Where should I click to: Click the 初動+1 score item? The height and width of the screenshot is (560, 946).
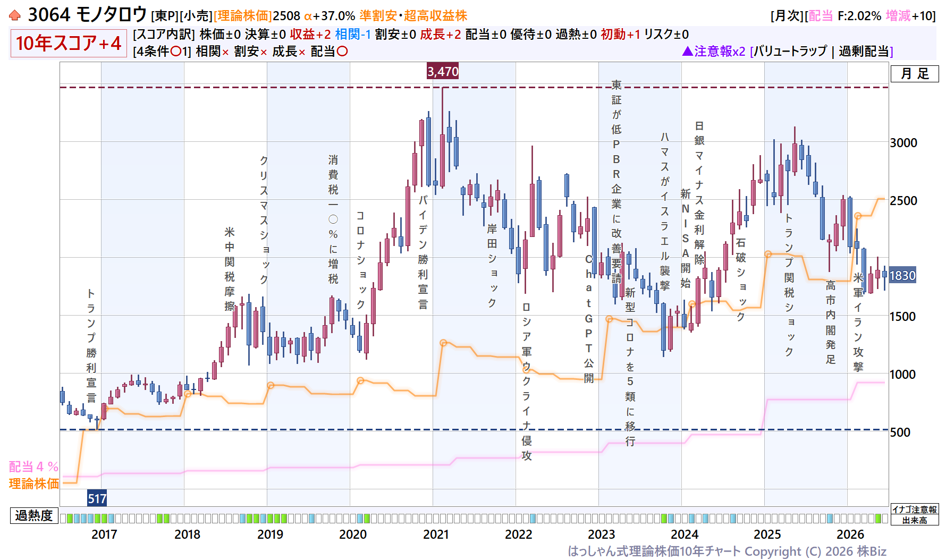pyautogui.click(x=621, y=35)
